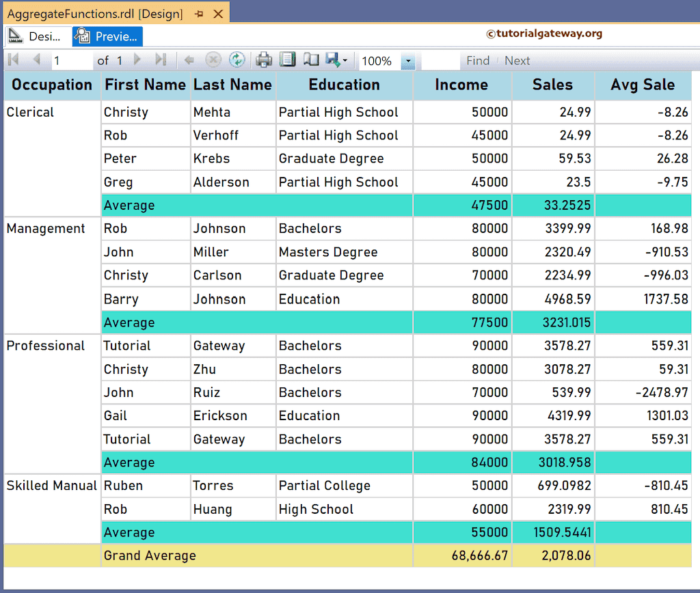Image resolution: width=700 pixels, height=593 pixels.
Task: Click the back to parent report arrow
Action: tap(189, 60)
